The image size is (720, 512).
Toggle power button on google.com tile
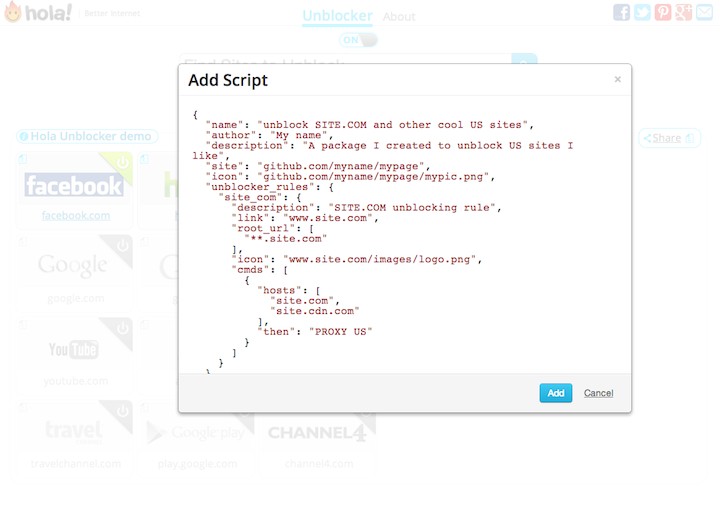click(122, 245)
